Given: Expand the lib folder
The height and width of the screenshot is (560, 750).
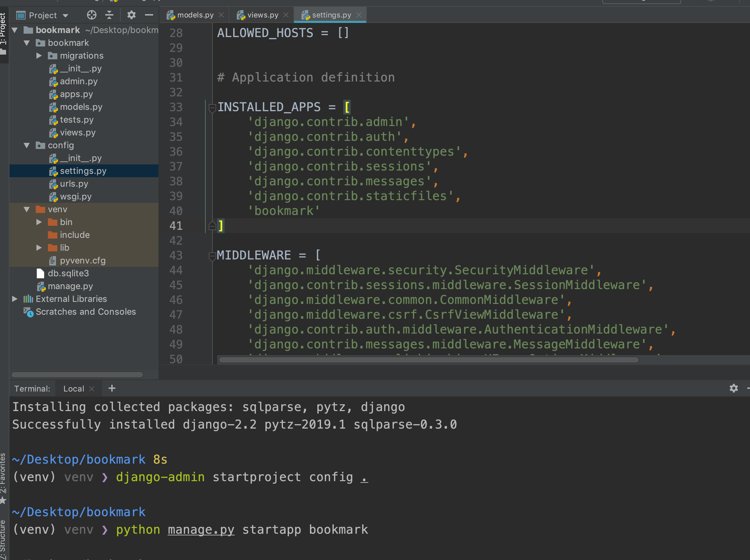Looking at the screenshot, I should pyautogui.click(x=39, y=248).
